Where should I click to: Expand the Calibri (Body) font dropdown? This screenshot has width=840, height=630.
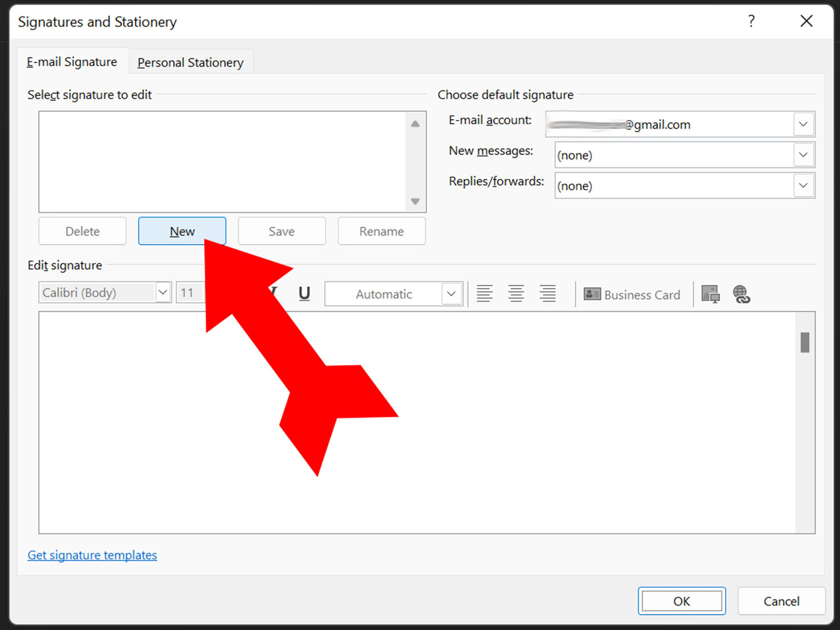163,292
